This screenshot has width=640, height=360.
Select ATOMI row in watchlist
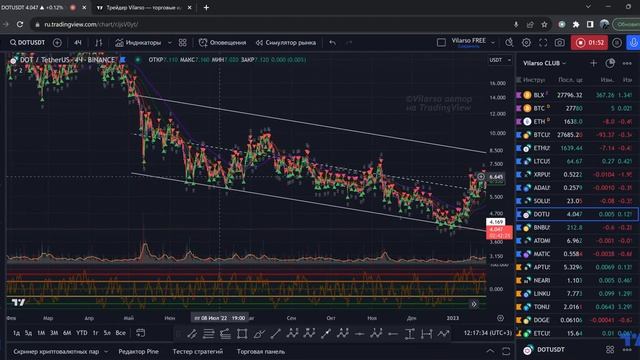click(578, 241)
